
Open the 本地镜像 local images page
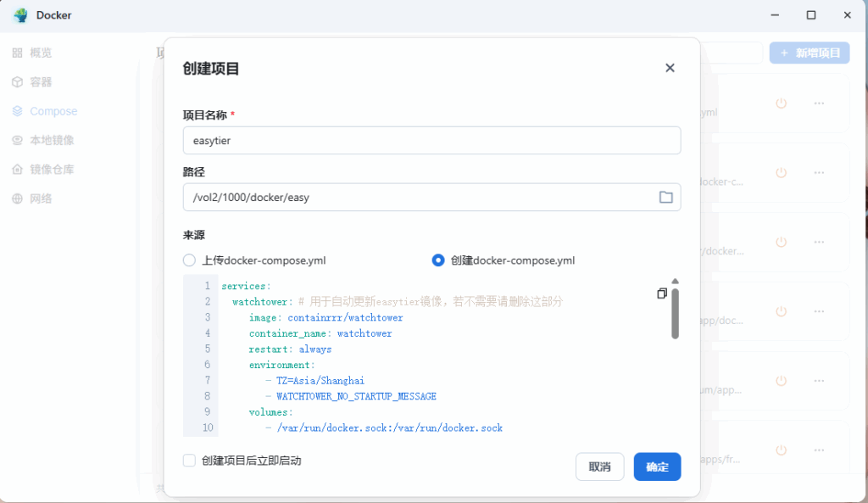coord(43,140)
